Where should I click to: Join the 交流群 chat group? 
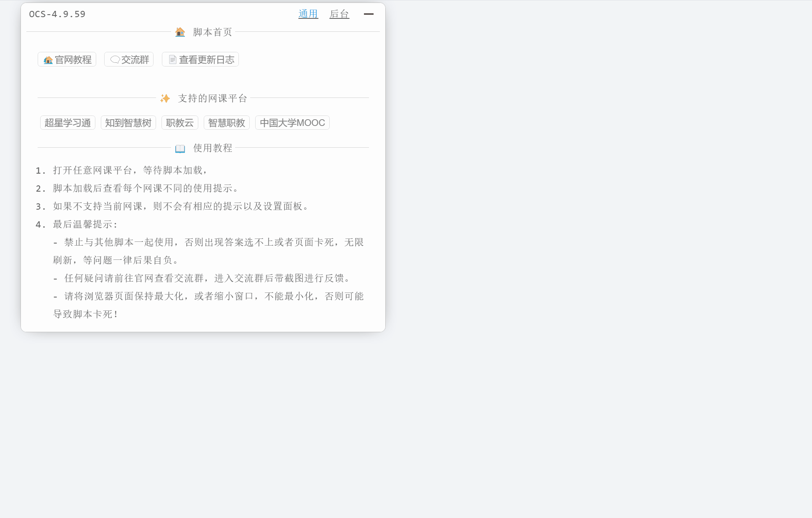tap(128, 59)
